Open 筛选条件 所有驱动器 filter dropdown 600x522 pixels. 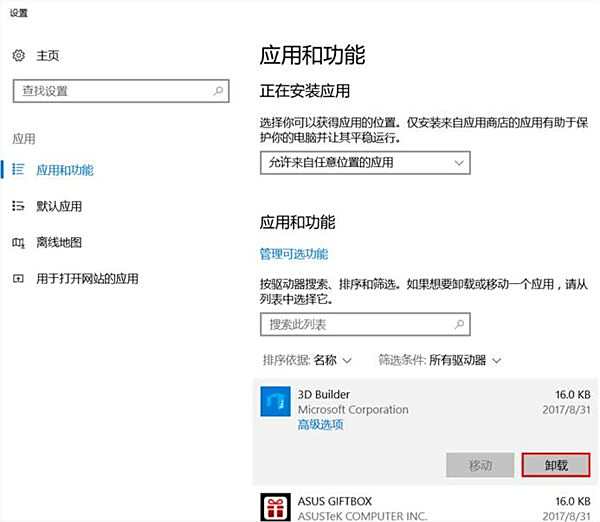[x=440, y=360]
